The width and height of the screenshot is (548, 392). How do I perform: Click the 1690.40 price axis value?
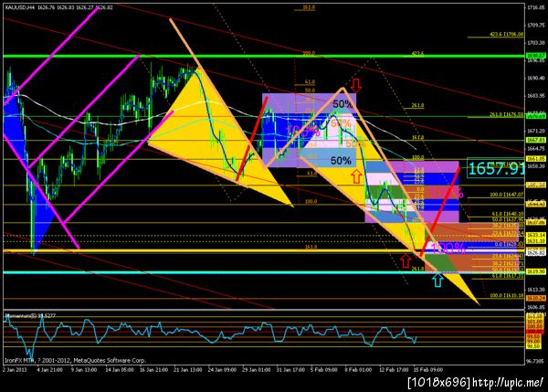click(x=536, y=78)
